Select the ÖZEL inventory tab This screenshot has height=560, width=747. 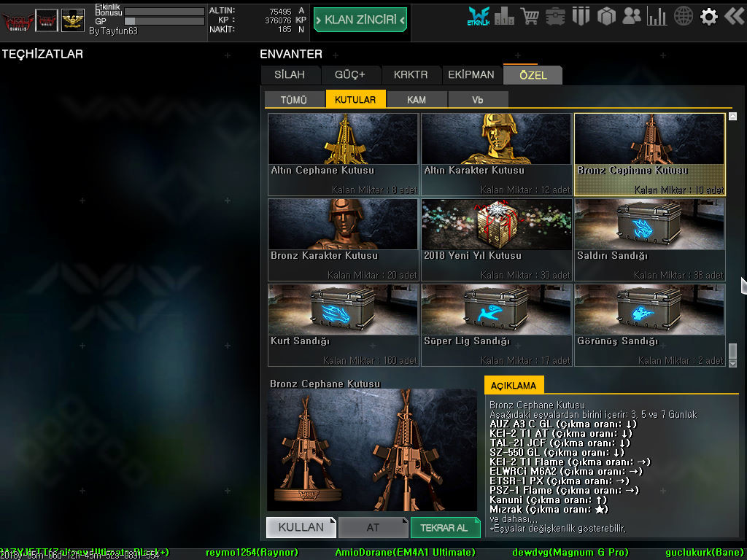(533, 75)
